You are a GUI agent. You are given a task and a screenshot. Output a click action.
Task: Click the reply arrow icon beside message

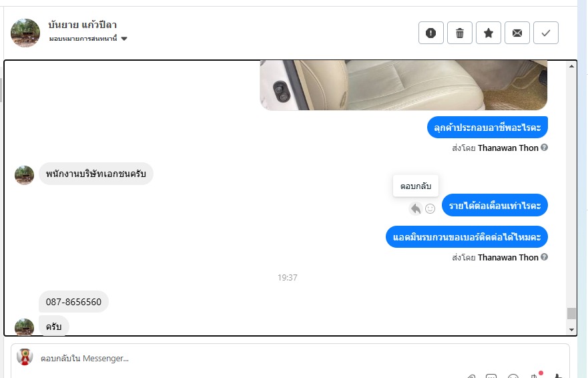point(416,208)
